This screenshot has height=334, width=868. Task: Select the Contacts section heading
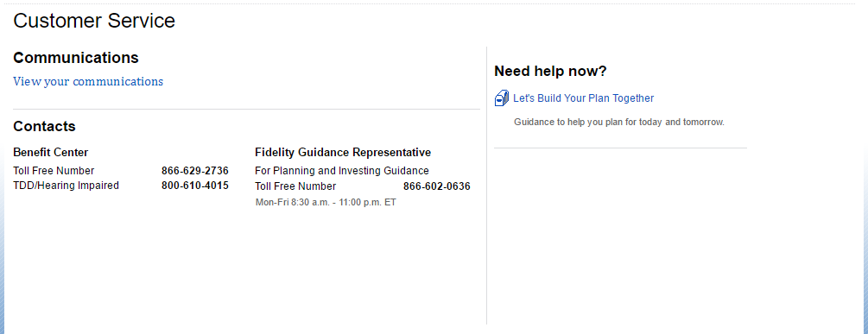[44, 126]
